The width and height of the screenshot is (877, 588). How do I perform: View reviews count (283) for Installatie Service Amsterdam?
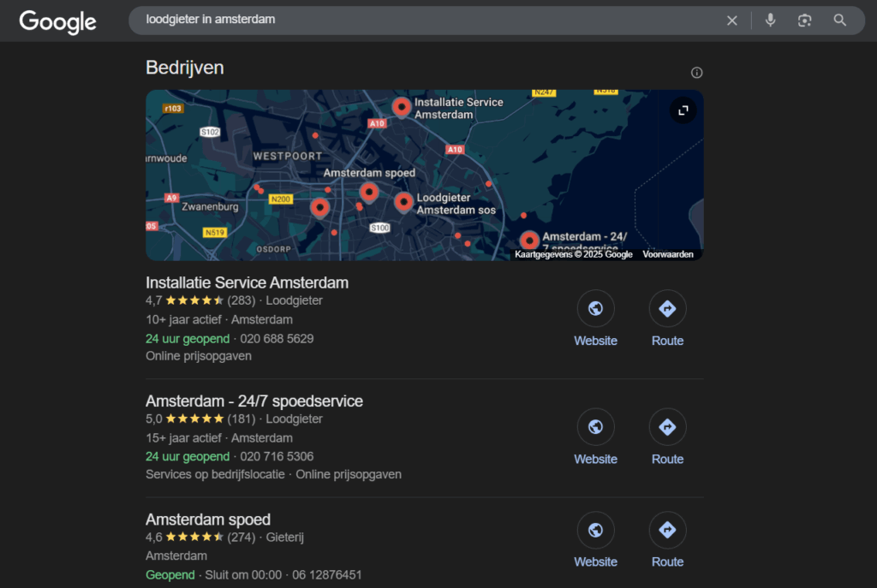(243, 300)
